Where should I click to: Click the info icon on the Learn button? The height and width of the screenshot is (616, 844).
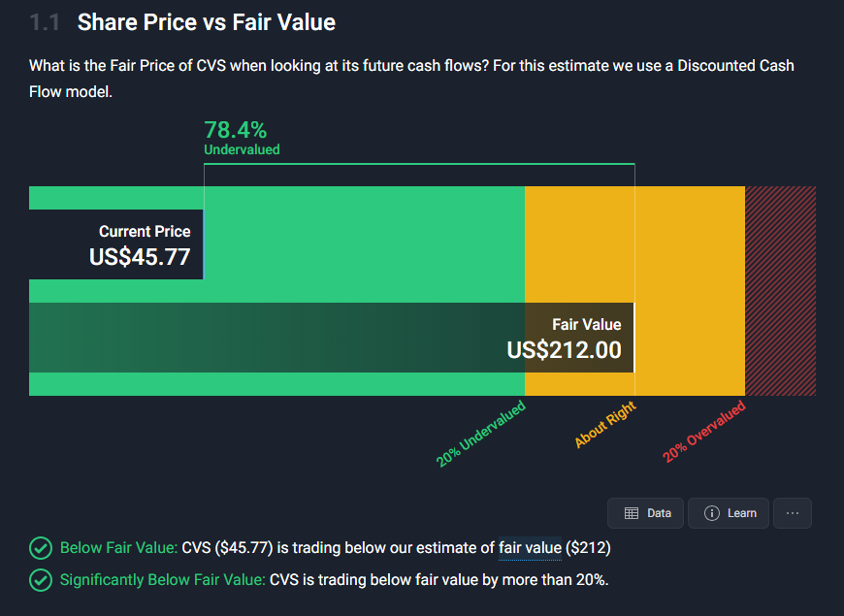tap(712, 513)
